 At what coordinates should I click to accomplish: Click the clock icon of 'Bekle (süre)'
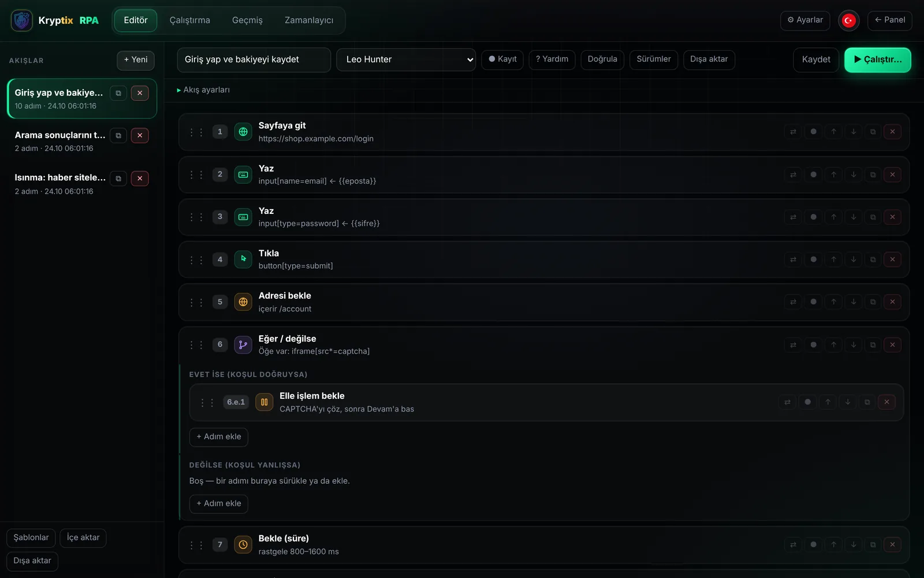(x=243, y=544)
